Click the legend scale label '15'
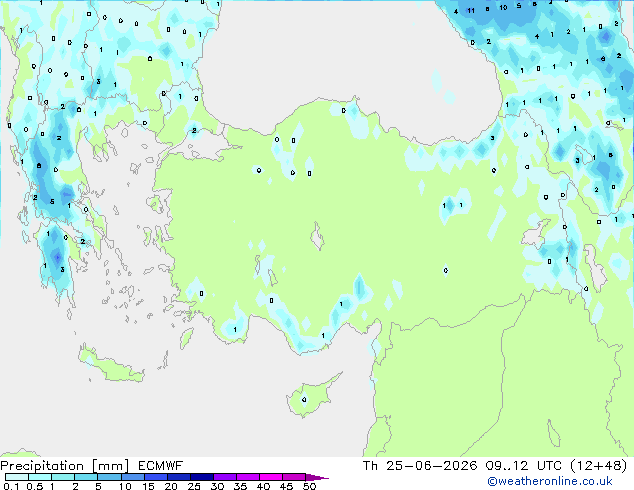This screenshot has width=634, height=490. point(148,486)
